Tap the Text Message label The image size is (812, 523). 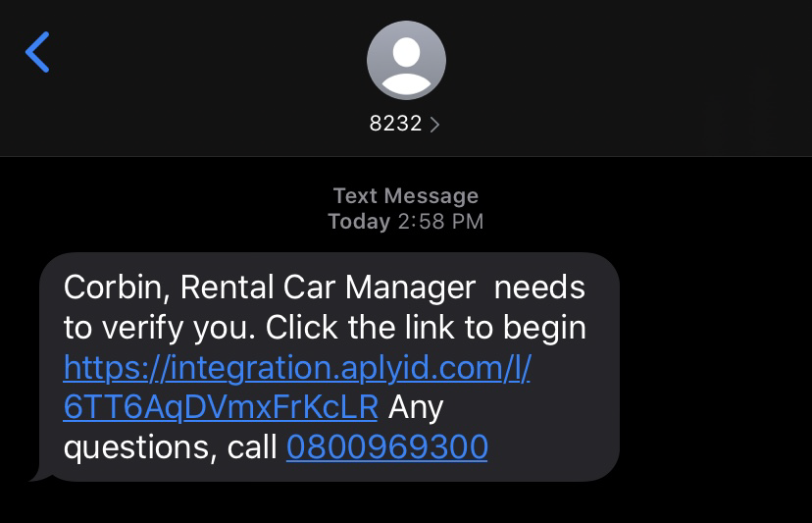[405, 196]
